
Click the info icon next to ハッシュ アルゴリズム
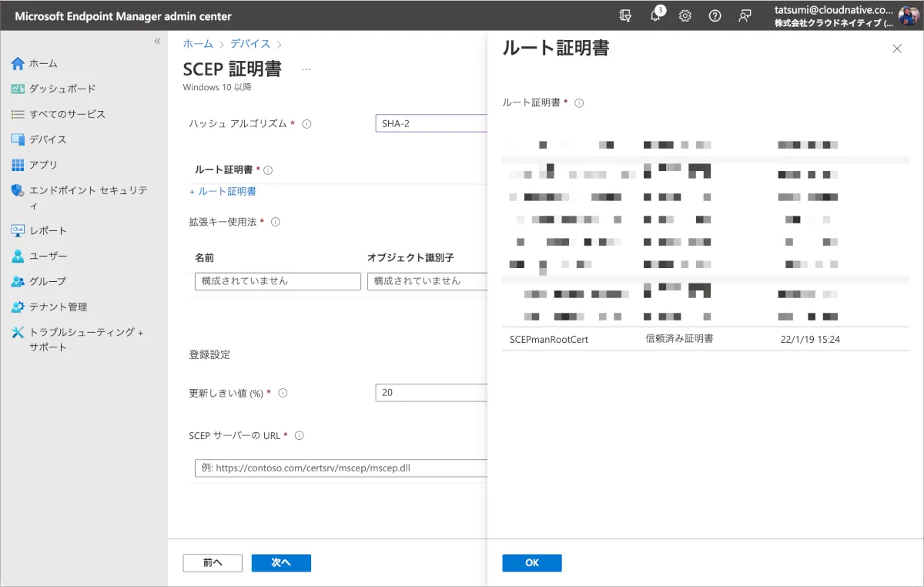(306, 124)
